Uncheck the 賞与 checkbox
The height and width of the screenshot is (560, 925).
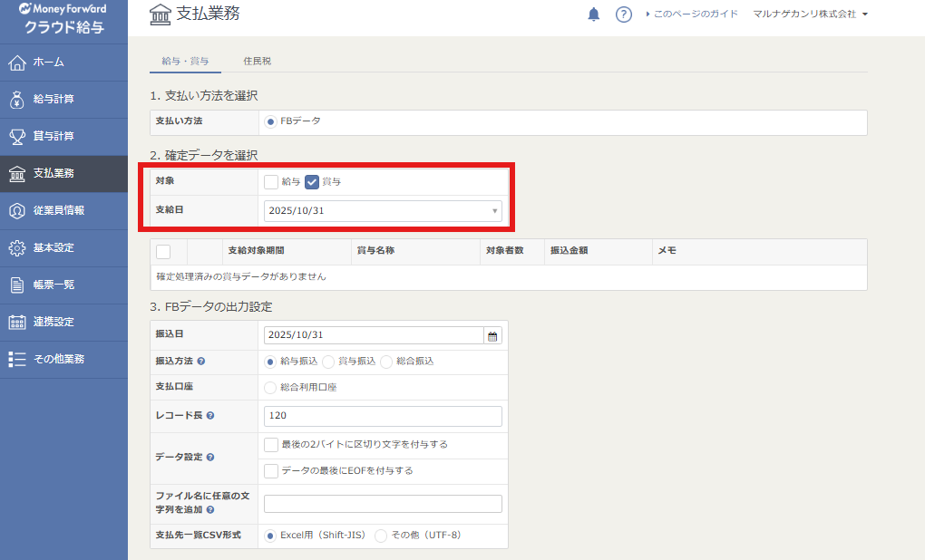pos(312,182)
